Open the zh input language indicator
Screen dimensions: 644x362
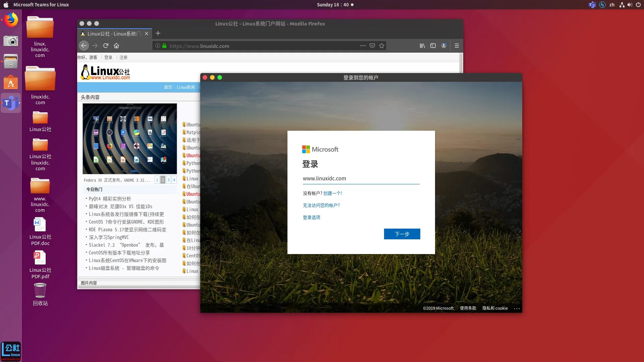[x=612, y=5]
